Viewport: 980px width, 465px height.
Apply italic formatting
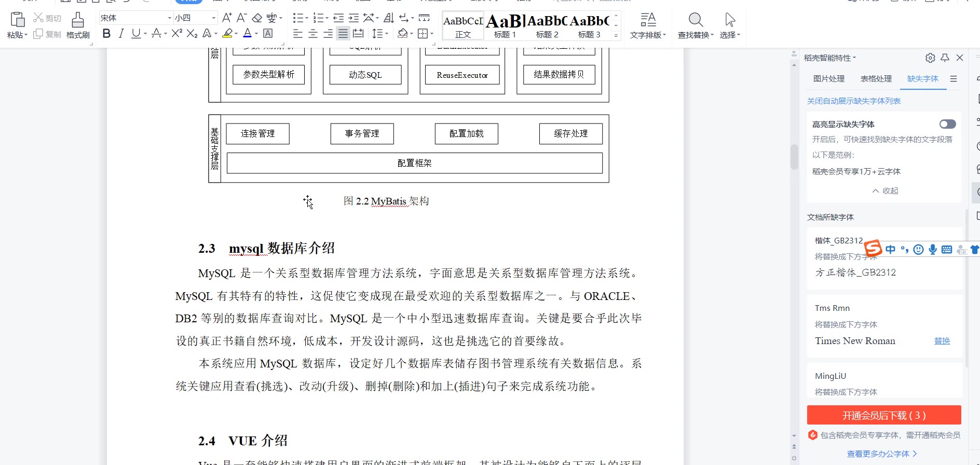click(x=121, y=34)
